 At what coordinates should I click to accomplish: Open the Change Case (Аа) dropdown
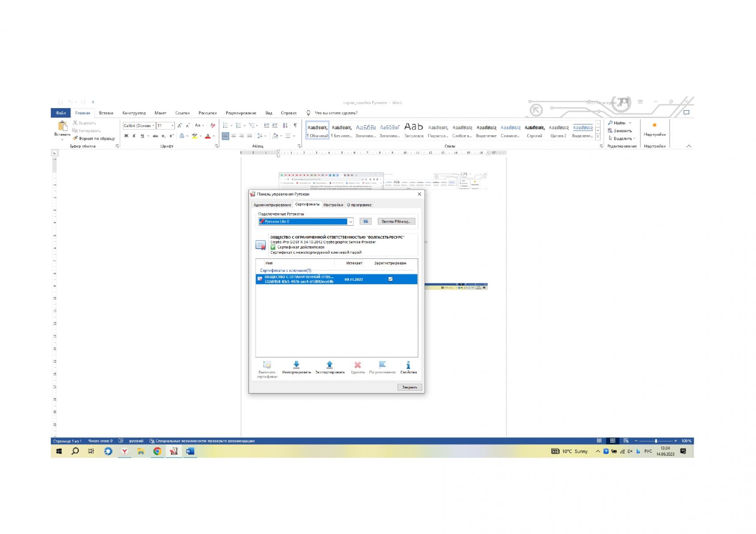pos(199,125)
